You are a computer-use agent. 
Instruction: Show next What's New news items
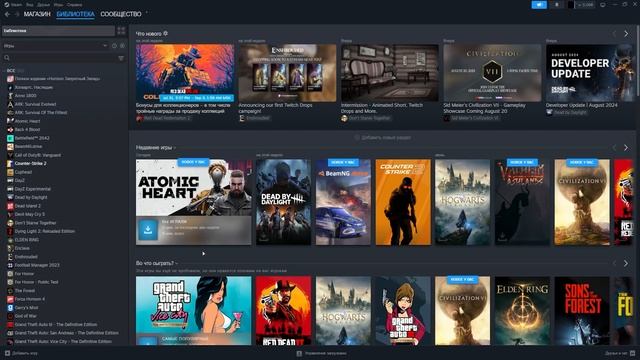pyautogui.click(x=626, y=33)
